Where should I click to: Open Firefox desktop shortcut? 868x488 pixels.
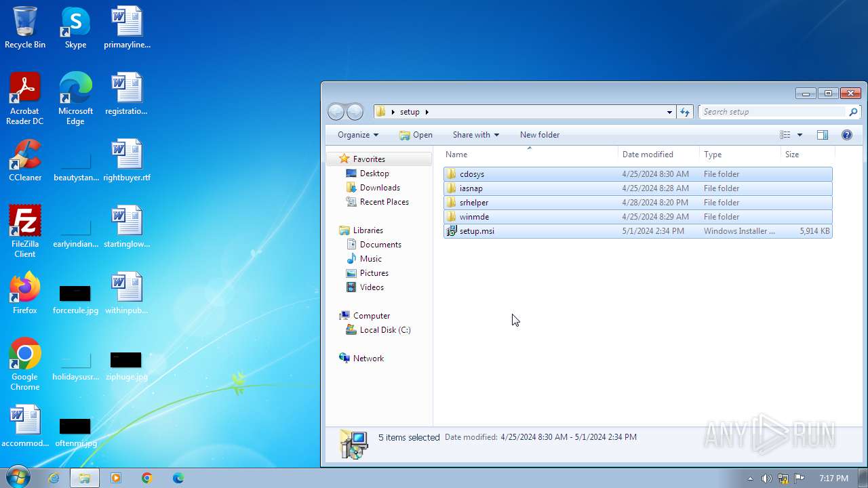coord(25,293)
